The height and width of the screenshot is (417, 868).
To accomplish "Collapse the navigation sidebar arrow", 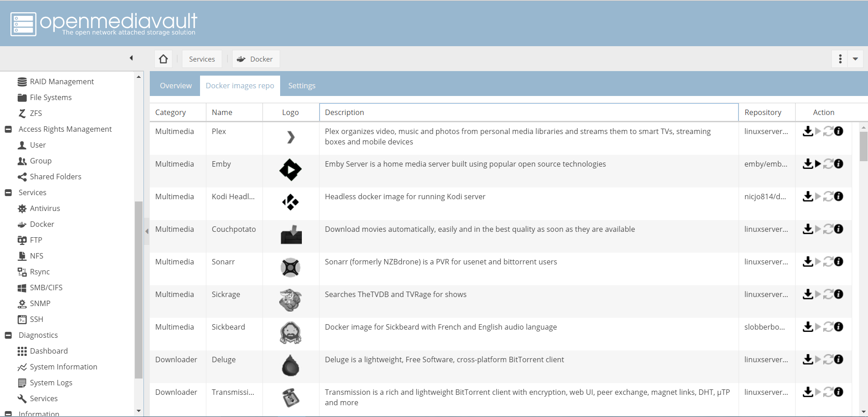I will [131, 58].
